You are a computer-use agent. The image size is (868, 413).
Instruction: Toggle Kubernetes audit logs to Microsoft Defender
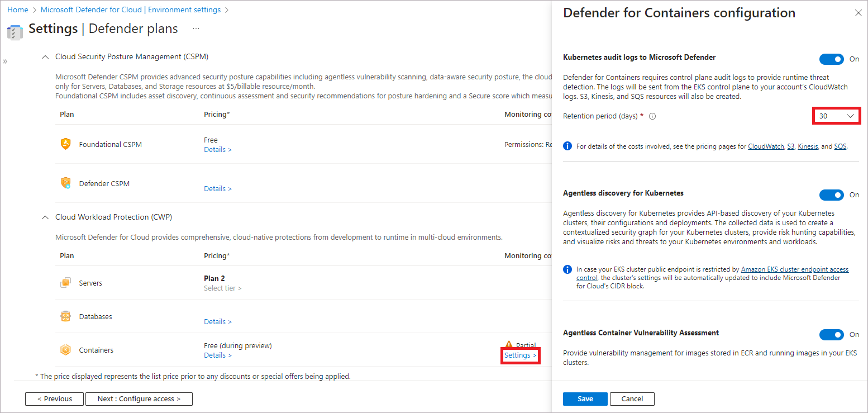point(832,59)
